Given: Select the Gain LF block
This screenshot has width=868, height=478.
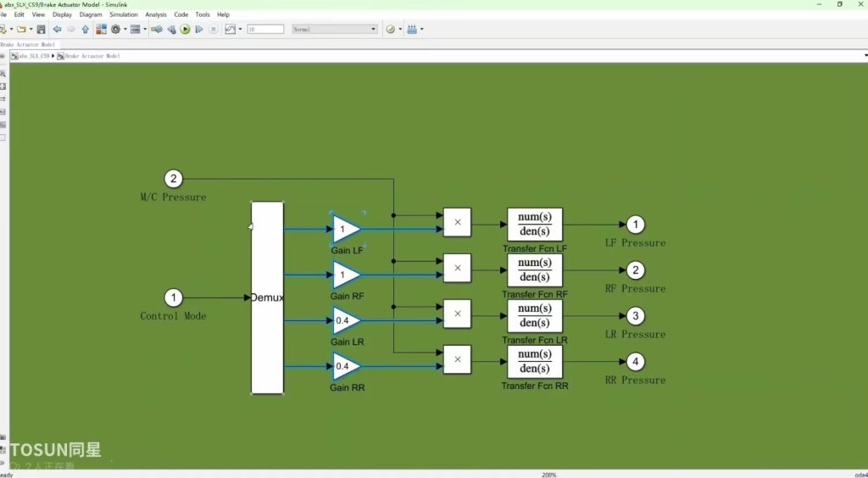Looking at the screenshot, I should click(x=347, y=229).
